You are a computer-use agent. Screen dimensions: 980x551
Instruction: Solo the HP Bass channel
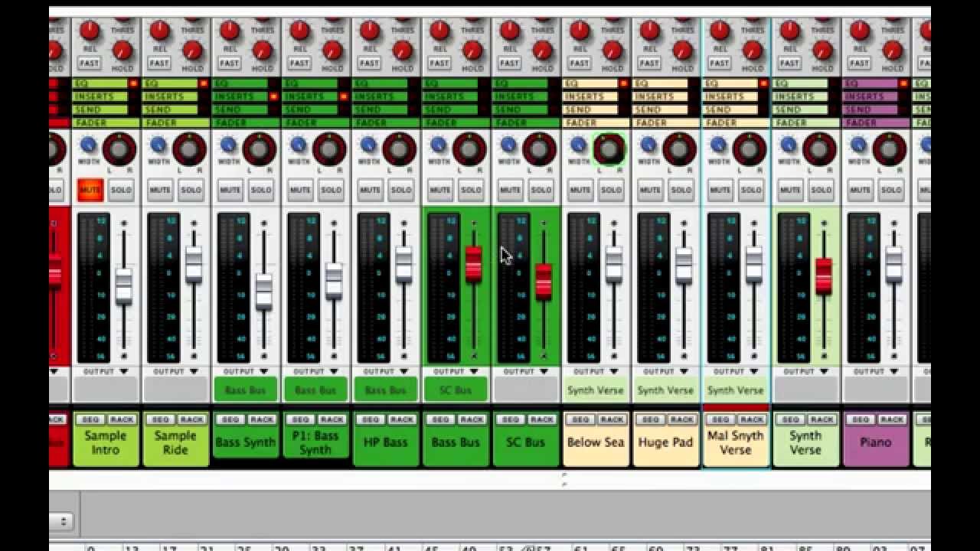tap(401, 190)
